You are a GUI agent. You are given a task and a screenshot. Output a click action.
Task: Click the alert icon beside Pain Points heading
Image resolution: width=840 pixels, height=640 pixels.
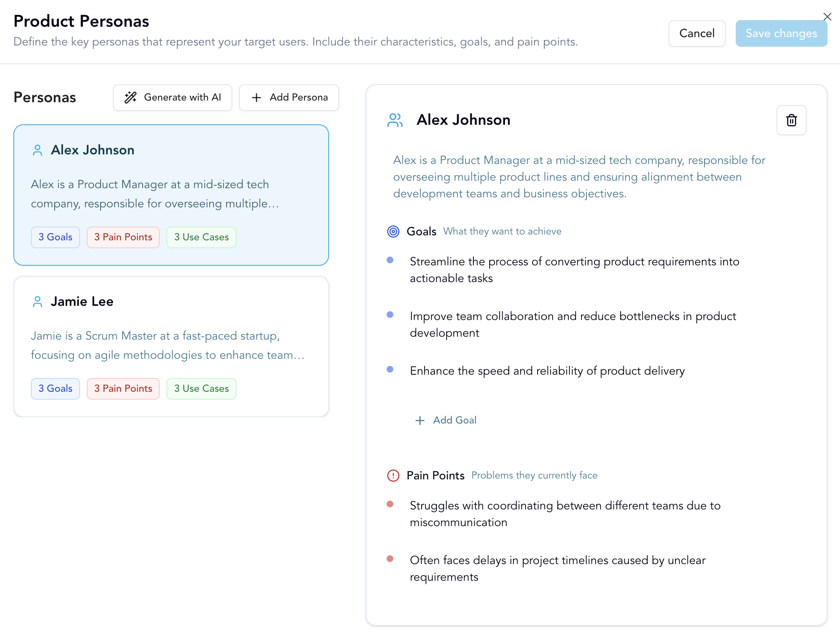(x=392, y=475)
